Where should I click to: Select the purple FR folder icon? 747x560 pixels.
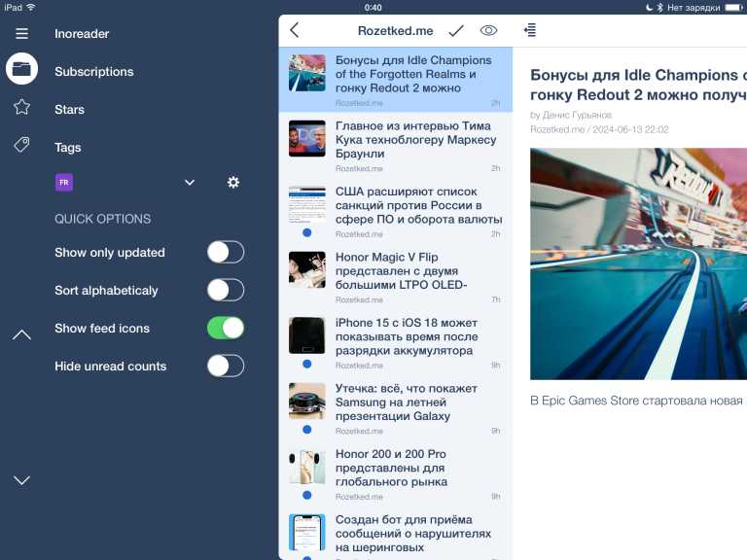(64, 183)
